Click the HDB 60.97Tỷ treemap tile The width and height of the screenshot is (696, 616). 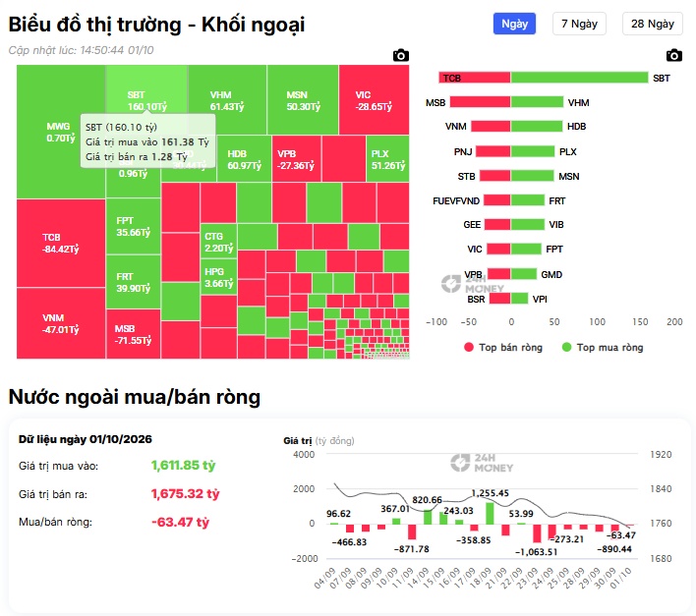[x=244, y=159]
